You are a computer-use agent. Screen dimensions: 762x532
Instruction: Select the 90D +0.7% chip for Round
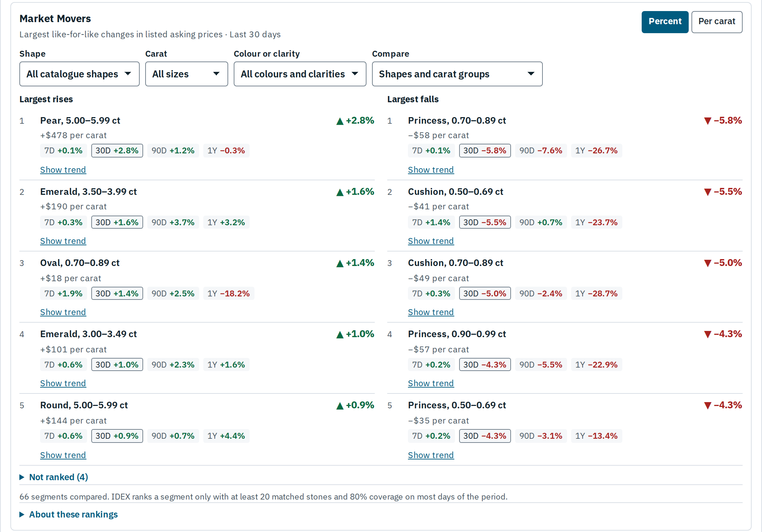(x=173, y=436)
